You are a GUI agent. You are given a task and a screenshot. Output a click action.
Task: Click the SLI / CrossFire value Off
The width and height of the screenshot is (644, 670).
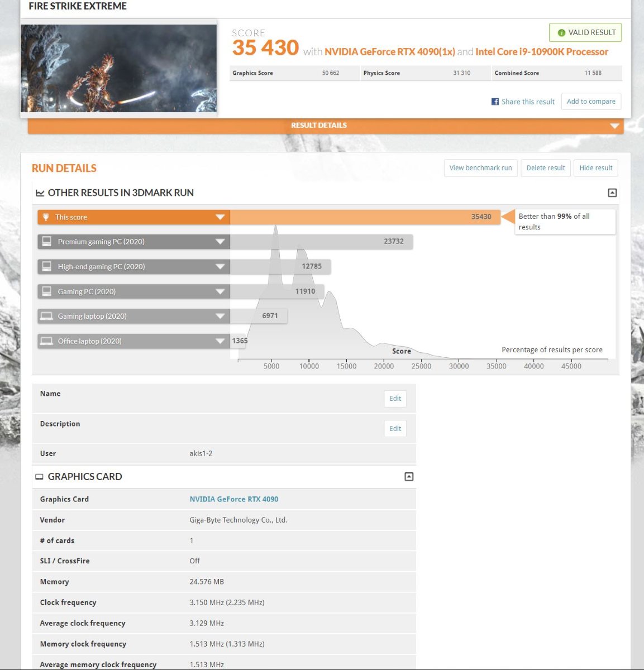coord(194,561)
